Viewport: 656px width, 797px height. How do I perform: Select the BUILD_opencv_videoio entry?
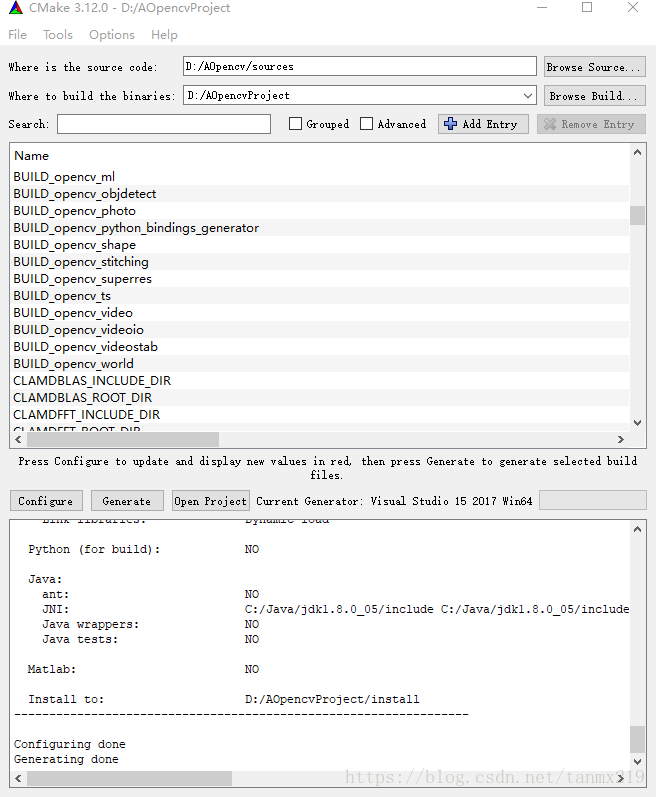click(x=320, y=330)
